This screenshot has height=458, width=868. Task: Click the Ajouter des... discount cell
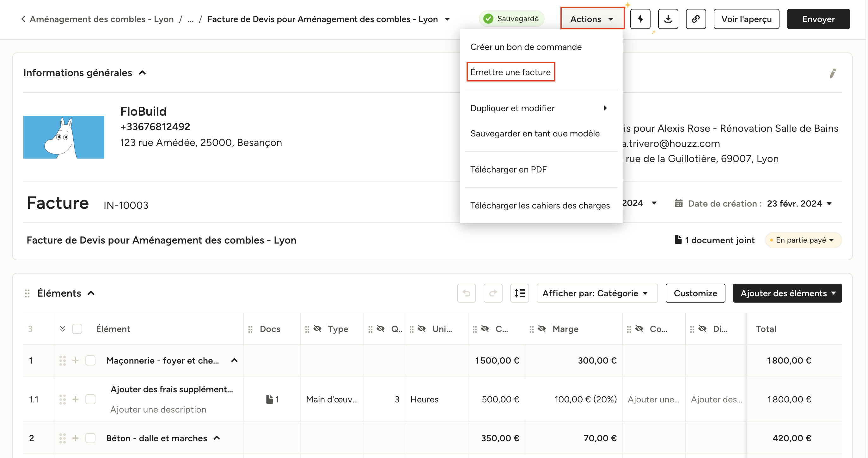pos(716,399)
